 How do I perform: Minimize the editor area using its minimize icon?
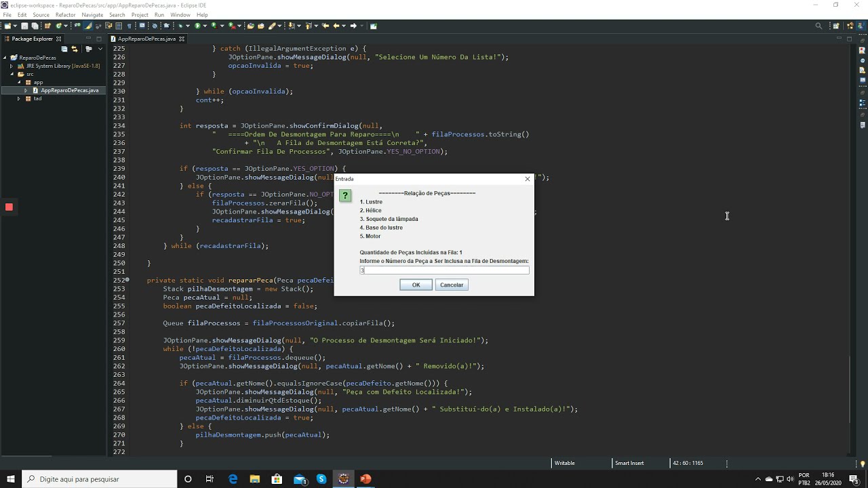pos(839,38)
